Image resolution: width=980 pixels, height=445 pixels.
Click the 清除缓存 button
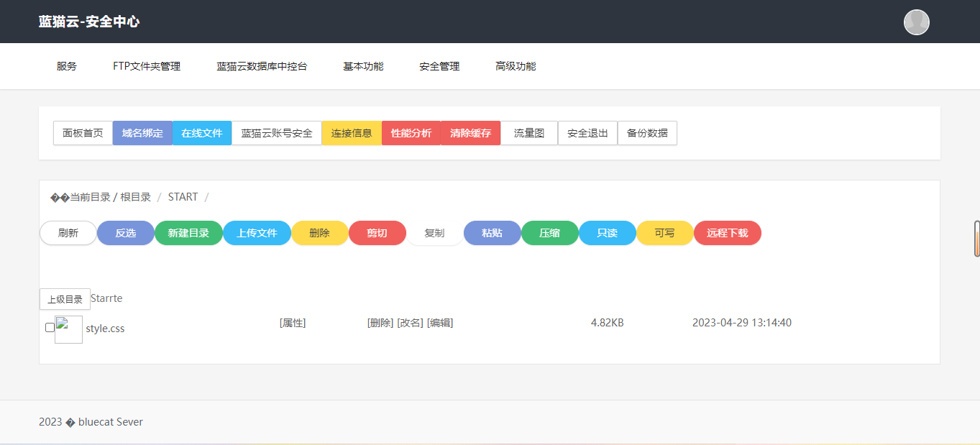point(470,133)
